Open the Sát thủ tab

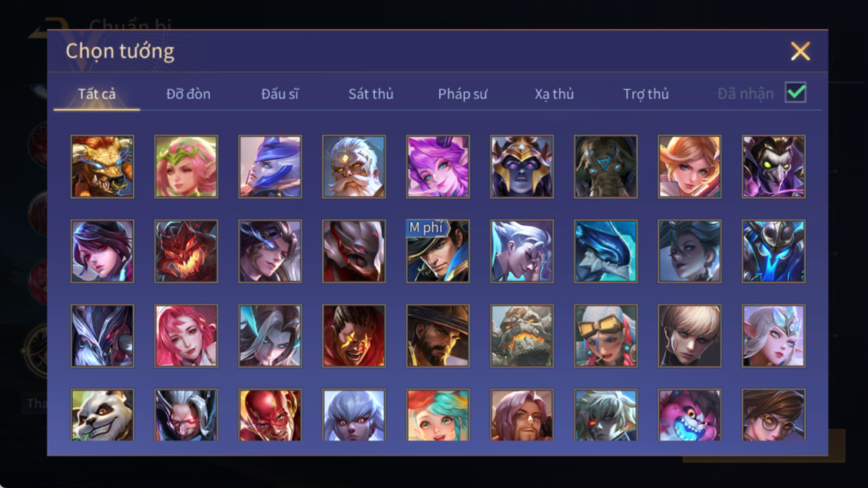coord(371,95)
